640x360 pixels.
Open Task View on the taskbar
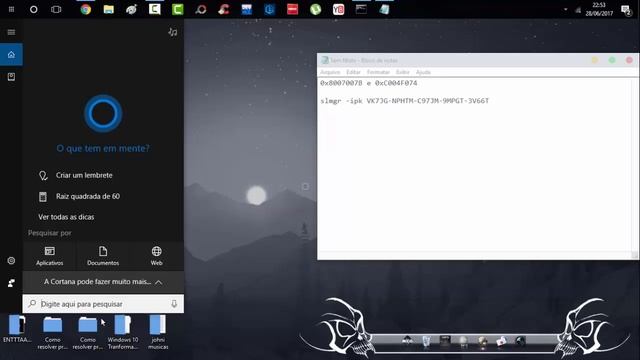point(56,9)
